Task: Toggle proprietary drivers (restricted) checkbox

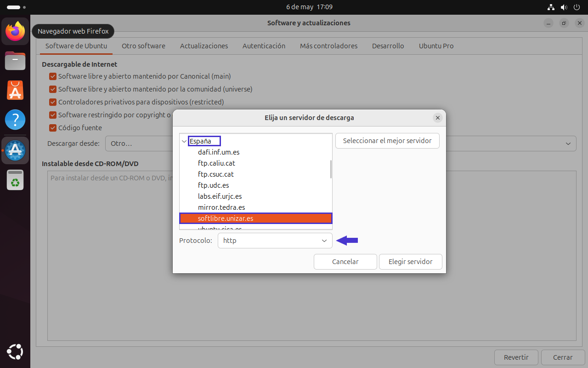Action: tap(53, 102)
